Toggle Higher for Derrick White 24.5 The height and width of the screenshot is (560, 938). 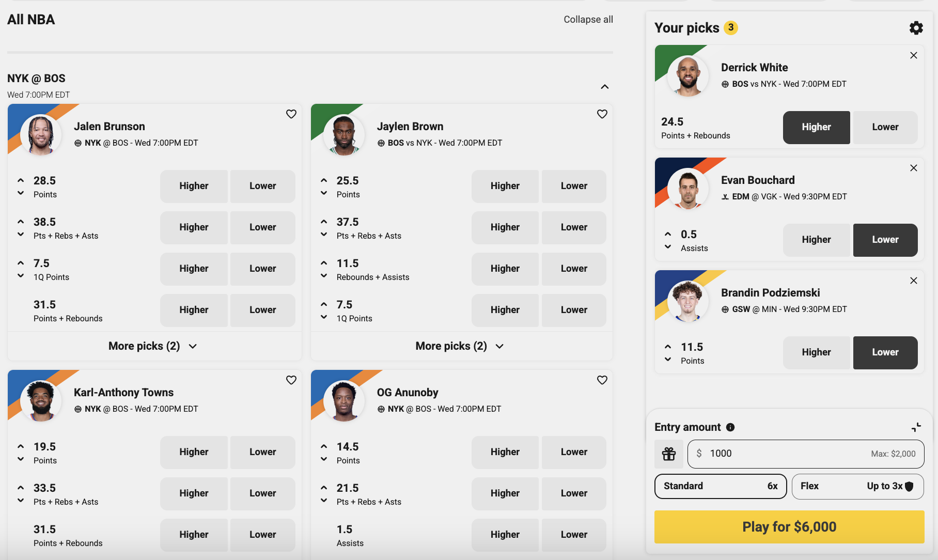coord(816,127)
